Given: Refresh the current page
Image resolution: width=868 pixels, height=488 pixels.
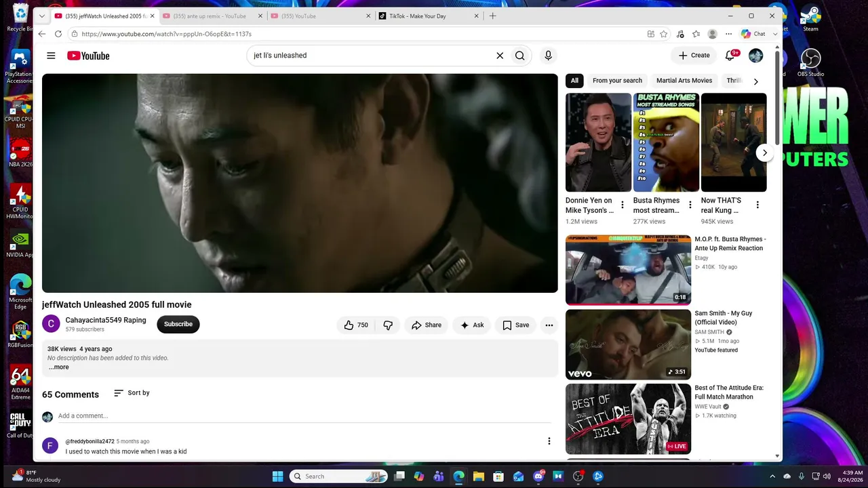Looking at the screenshot, I should [58, 34].
